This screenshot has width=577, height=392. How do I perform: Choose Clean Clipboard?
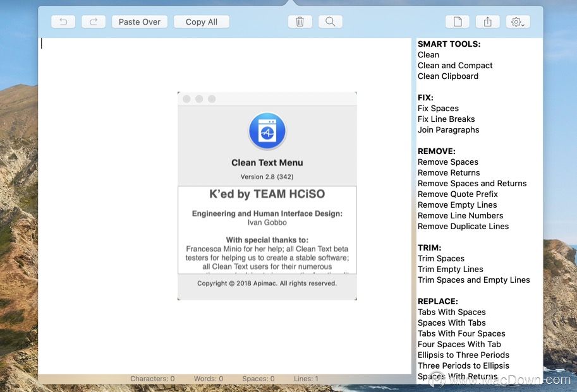point(448,76)
